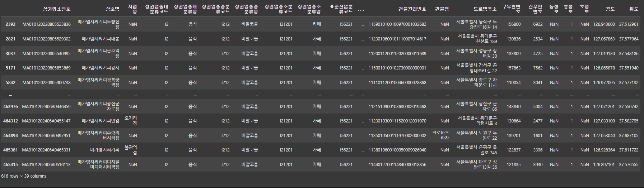Select row index 464312
Viewport: 644px width, 188px height.
pyautogui.click(x=10, y=121)
